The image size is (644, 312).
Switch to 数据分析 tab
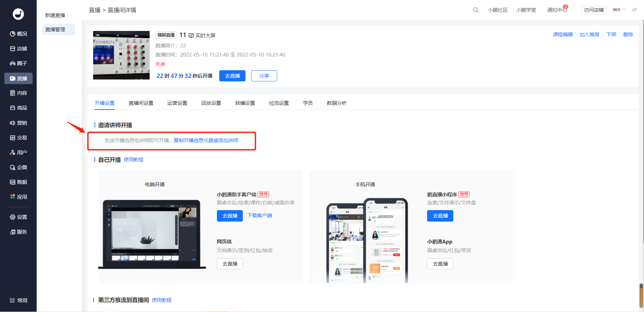tap(337, 103)
